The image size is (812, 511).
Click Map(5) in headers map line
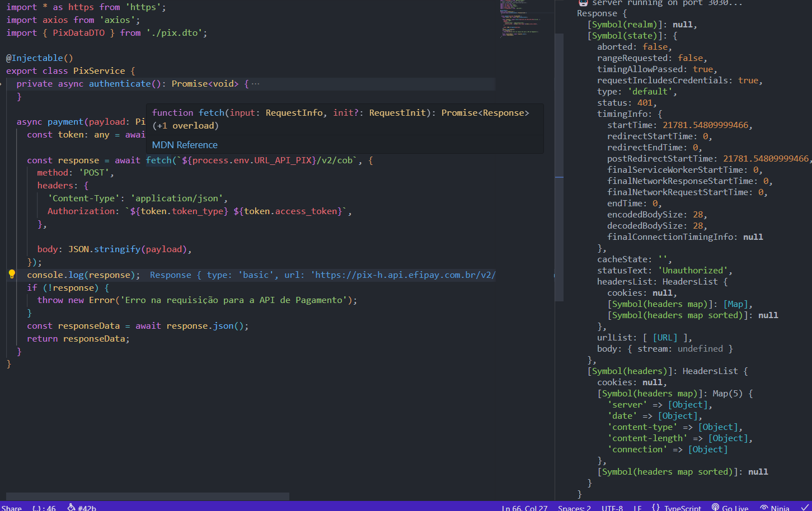coord(727,394)
